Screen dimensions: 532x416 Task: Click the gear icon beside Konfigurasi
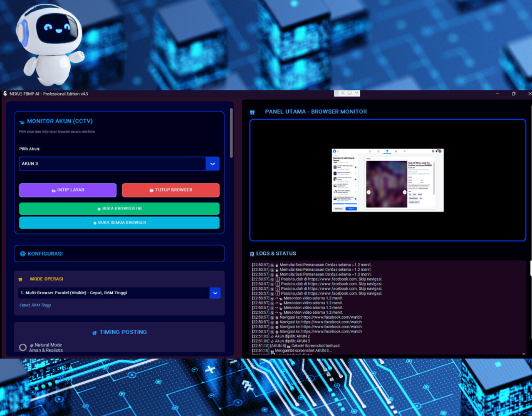point(22,253)
